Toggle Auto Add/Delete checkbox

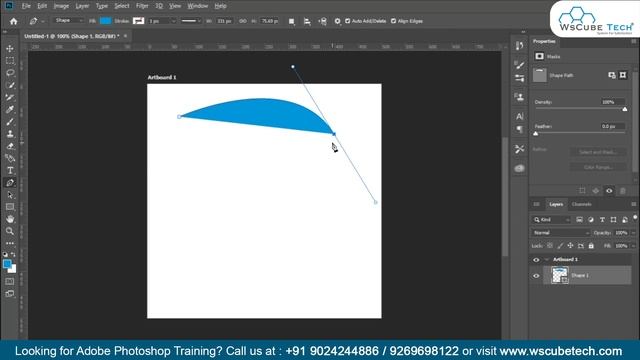[x=348, y=21]
